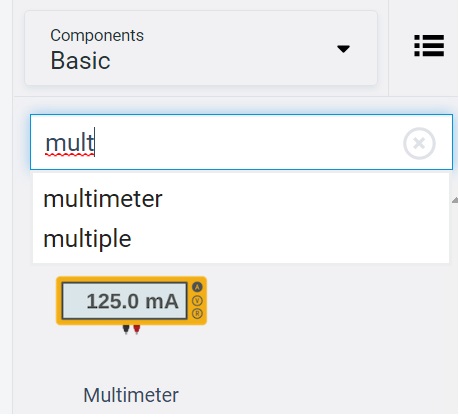Image resolution: width=459 pixels, height=417 pixels.
Task: Clear the search field with X icon
Action: (x=419, y=143)
